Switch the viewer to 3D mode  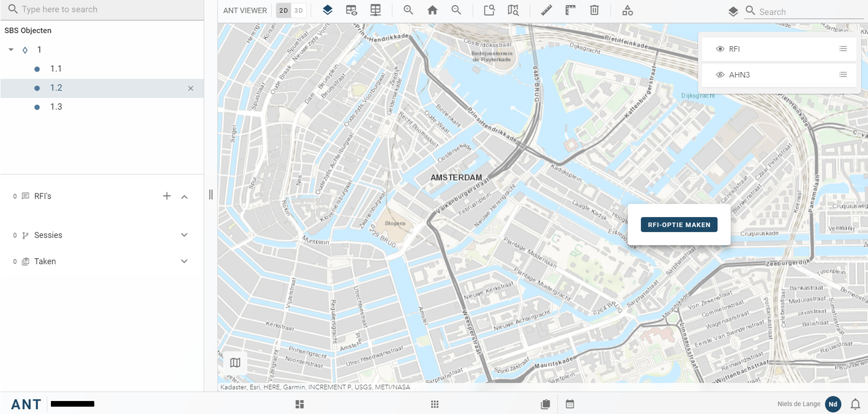point(298,10)
